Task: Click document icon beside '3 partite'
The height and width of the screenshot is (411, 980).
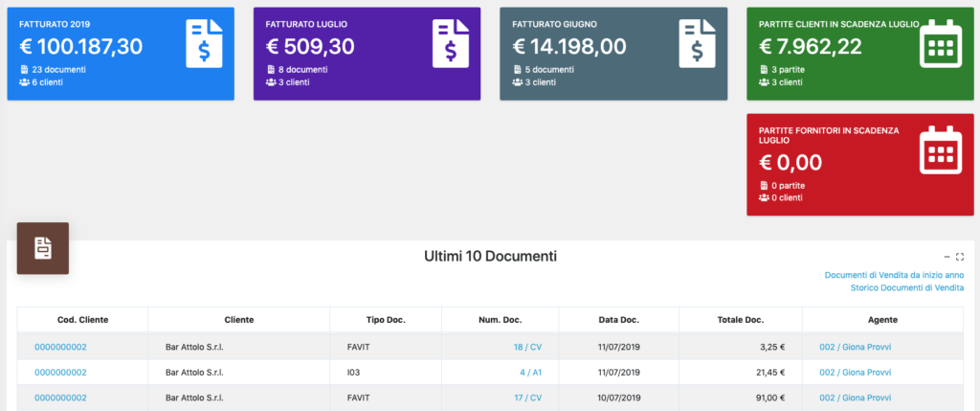Action: coord(764,70)
